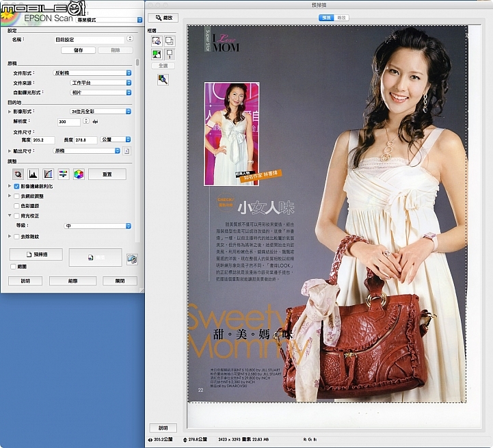Click the 刪除 delete settings button

(x=116, y=50)
